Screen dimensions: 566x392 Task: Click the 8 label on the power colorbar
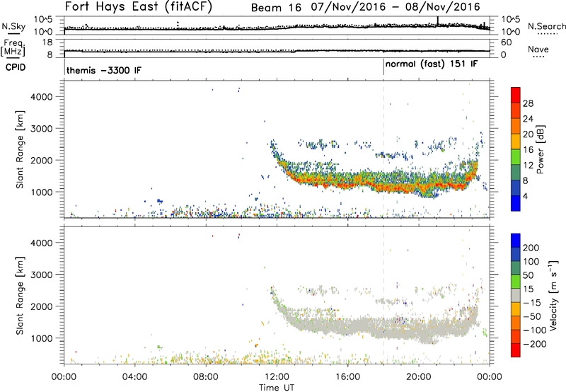coord(526,181)
